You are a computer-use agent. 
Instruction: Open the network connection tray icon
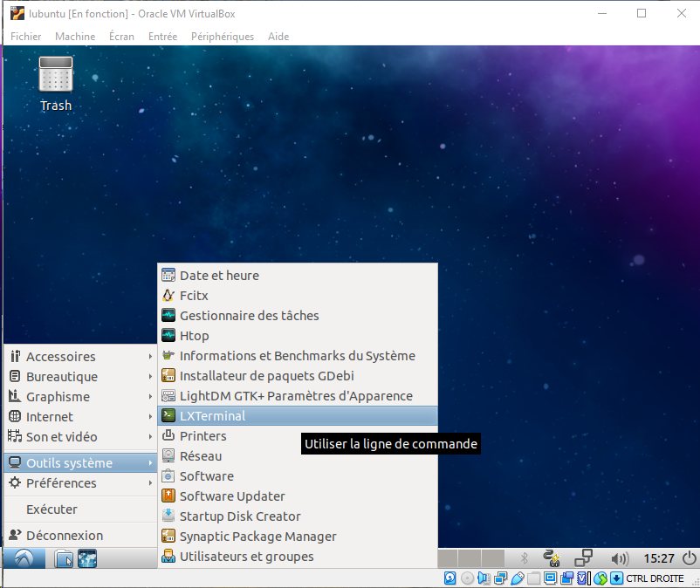click(x=583, y=558)
